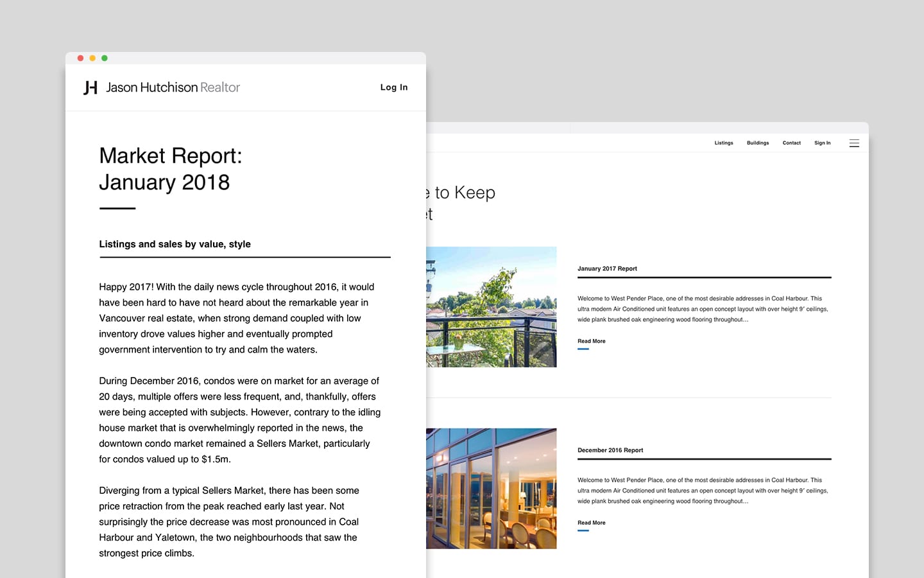924x578 pixels.
Task: Click the red close dot on front window
Action: click(80, 58)
